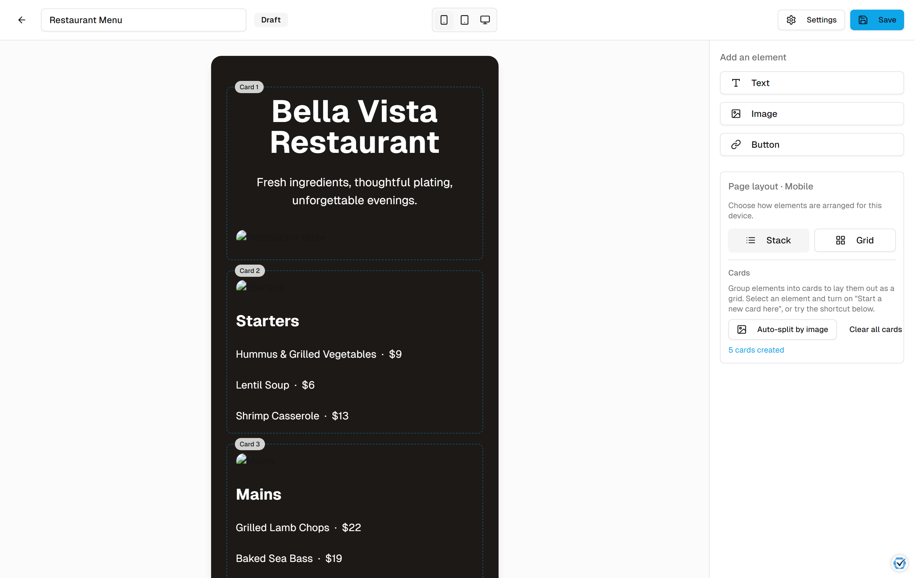The image size is (924, 578).
Task: Click the picture icon beside Image
Action: pyautogui.click(x=736, y=114)
